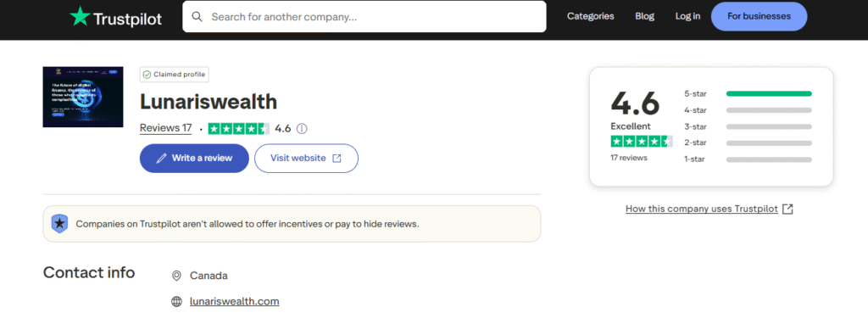
Task: Click the Write a review button
Action: (194, 159)
